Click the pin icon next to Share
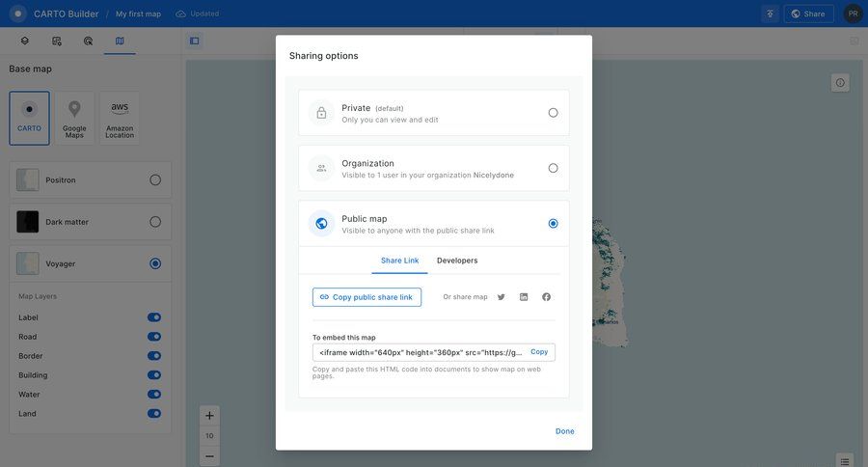868x467 pixels. 770,14
